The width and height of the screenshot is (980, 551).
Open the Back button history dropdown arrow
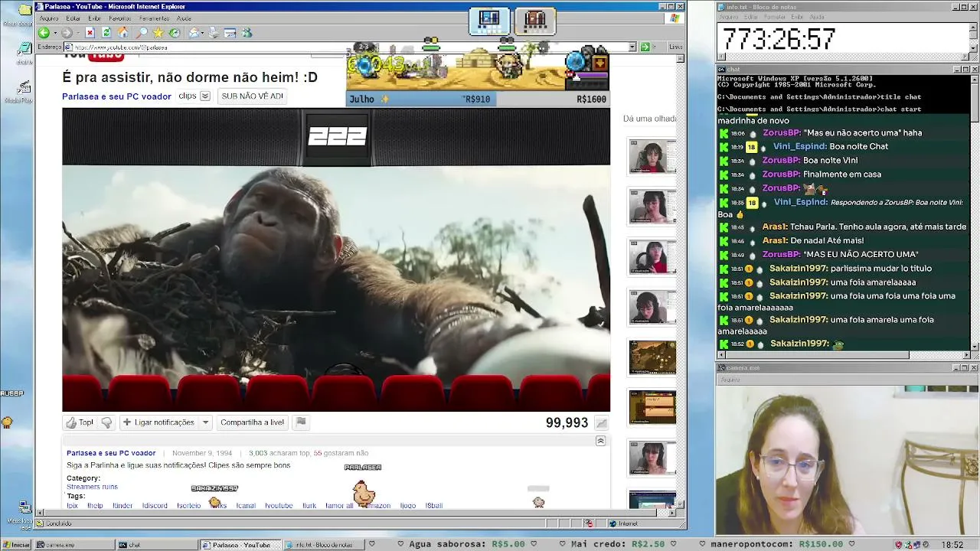coord(54,33)
